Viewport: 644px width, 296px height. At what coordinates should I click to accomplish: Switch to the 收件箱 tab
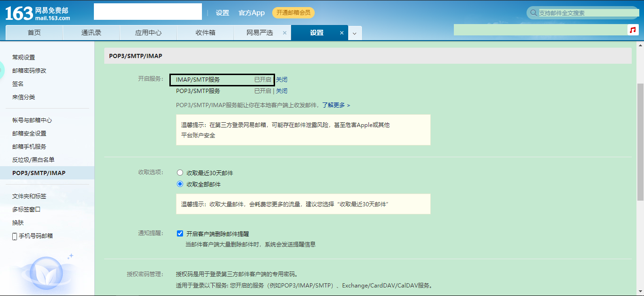click(205, 33)
